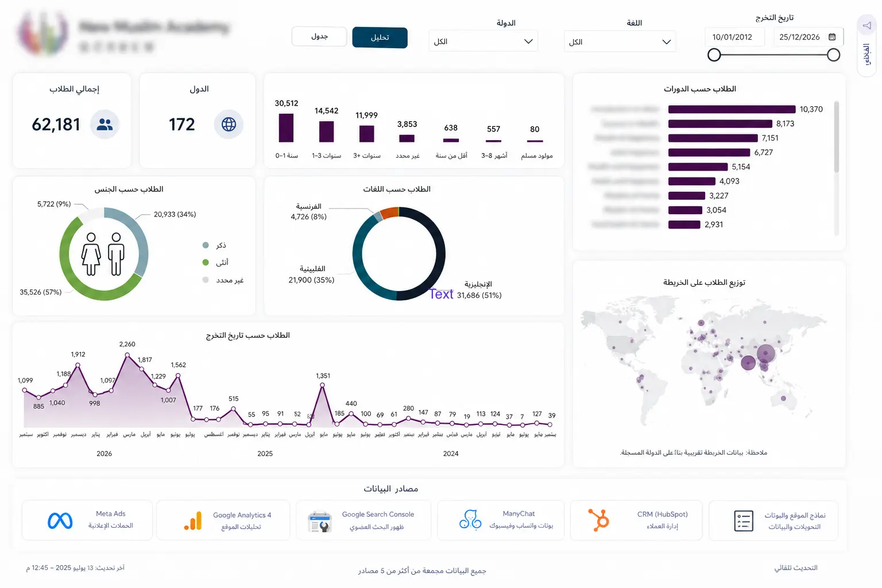Click the globe icon in the الدول card
Image resolution: width=882 pixels, height=588 pixels.
(x=229, y=124)
